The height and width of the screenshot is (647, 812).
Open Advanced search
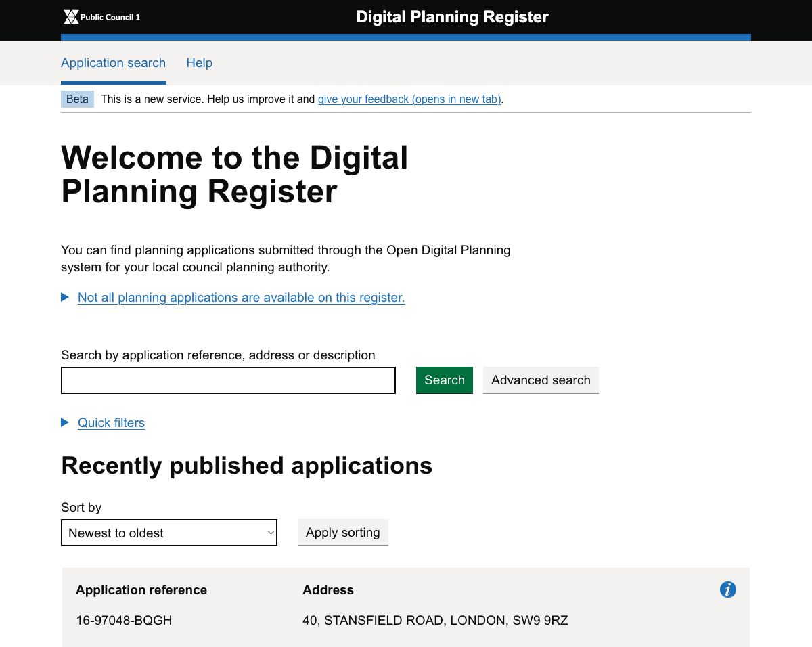point(541,380)
